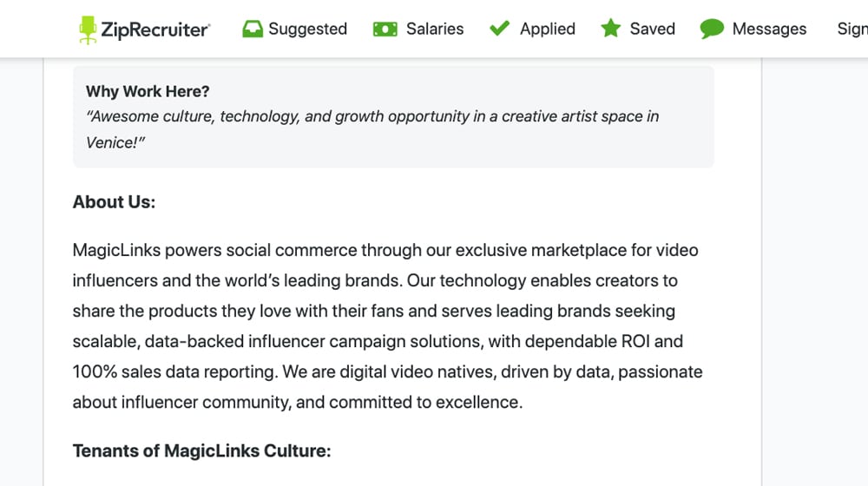Click the word Venice! in the quote

click(x=115, y=142)
